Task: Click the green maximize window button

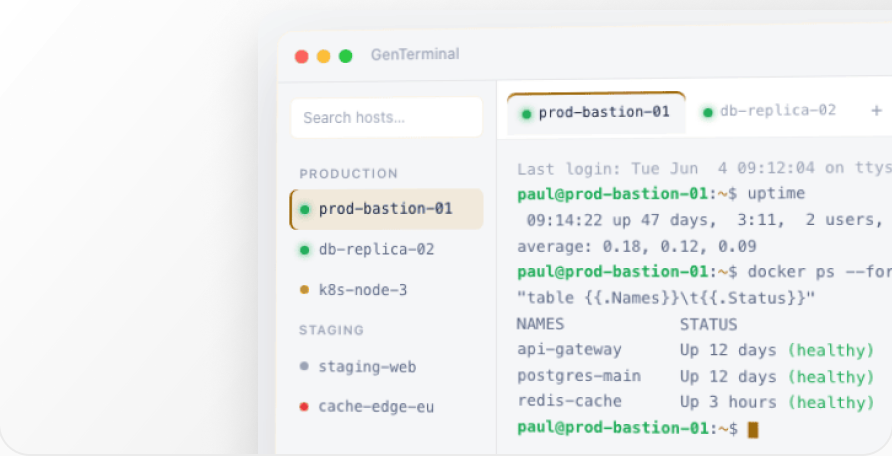Action: pos(345,56)
